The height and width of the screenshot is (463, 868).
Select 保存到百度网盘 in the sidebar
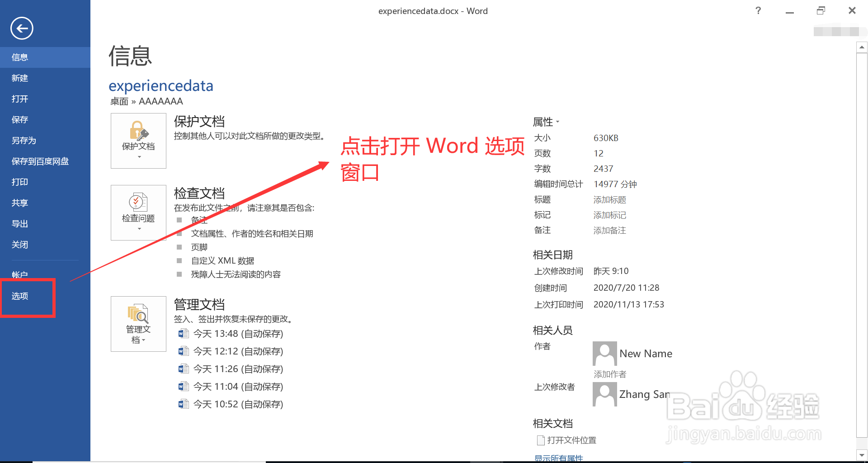[45, 161]
